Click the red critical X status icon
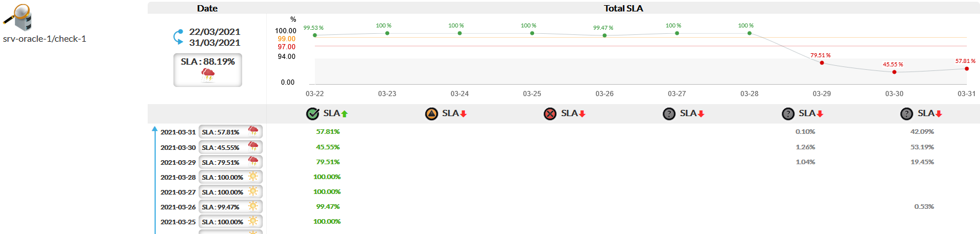This screenshot has width=980, height=234. click(x=550, y=114)
